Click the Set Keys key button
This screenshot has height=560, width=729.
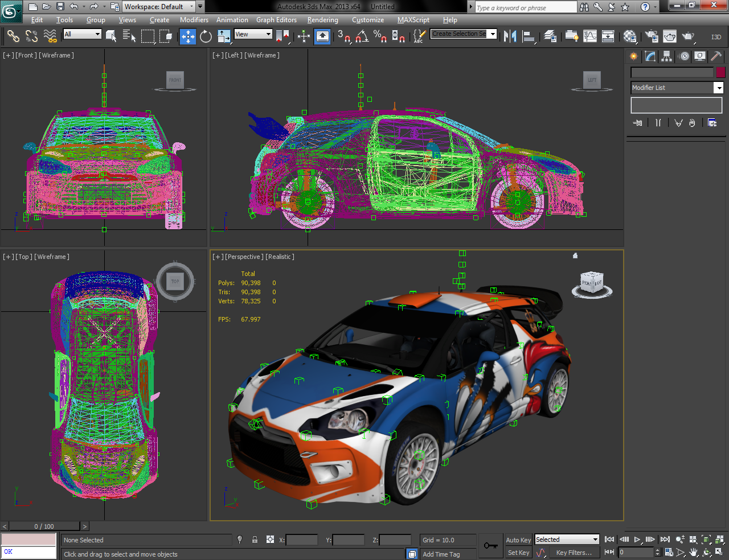[x=490, y=546]
